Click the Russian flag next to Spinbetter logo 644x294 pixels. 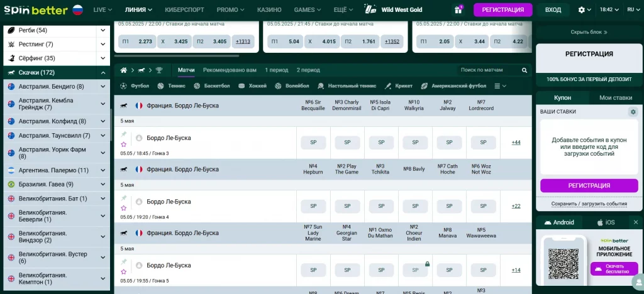pos(77,10)
